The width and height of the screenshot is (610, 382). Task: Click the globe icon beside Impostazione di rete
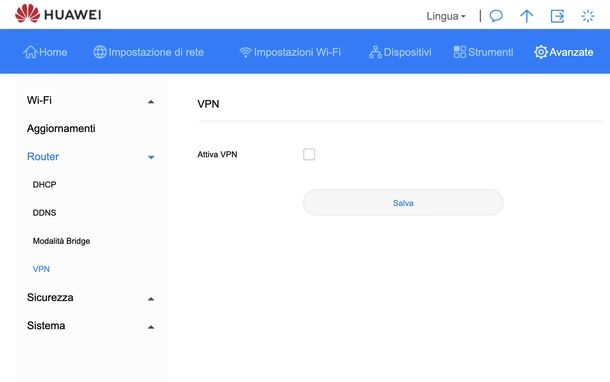click(x=100, y=52)
